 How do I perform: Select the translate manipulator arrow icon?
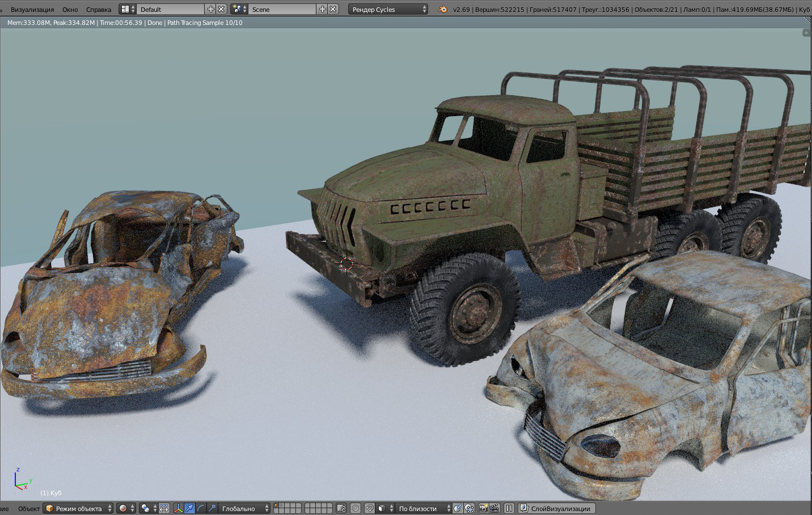(x=190, y=509)
